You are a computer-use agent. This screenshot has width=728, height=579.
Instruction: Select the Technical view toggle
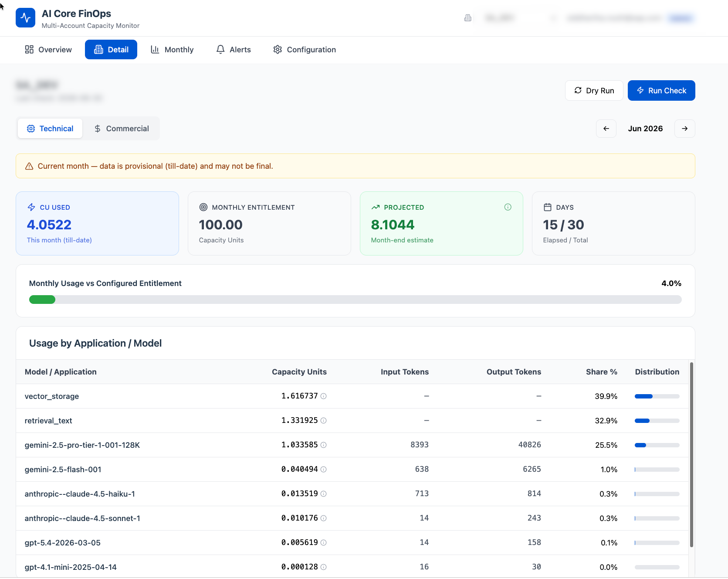click(50, 129)
